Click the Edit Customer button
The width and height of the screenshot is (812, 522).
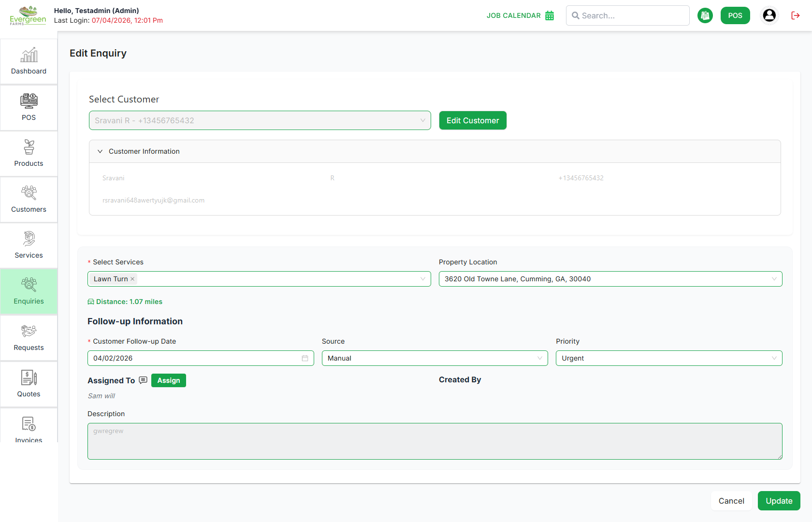pos(473,120)
